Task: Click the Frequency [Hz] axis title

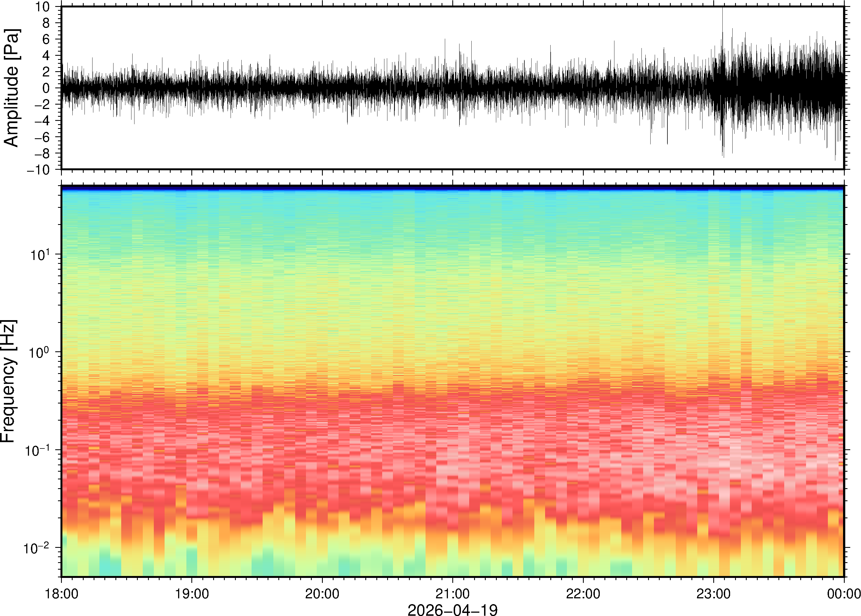Action: [x=8, y=381]
